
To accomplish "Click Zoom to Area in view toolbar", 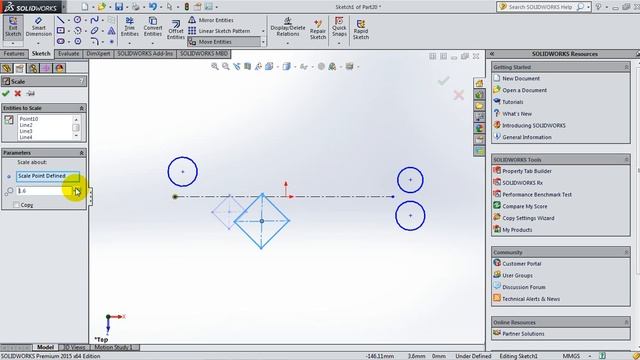I will pos(226,66).
